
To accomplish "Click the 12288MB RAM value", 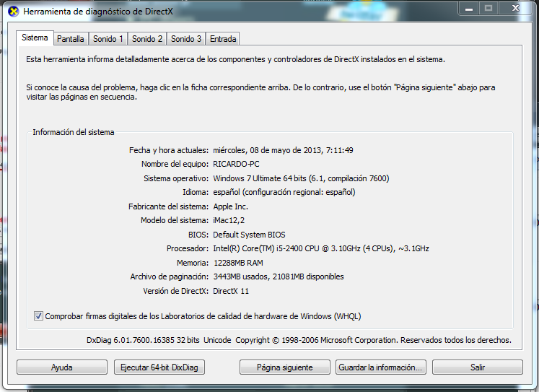I will 238,263.
